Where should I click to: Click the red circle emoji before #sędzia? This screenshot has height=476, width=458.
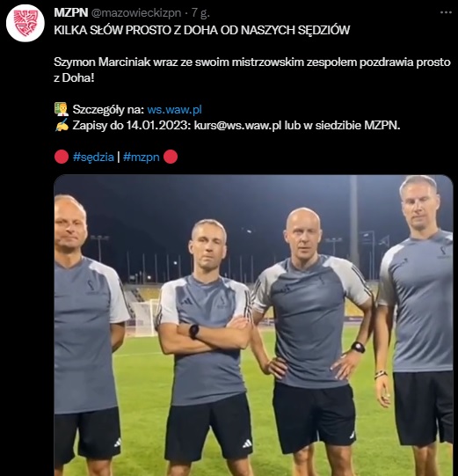click(x=62, y=157)
